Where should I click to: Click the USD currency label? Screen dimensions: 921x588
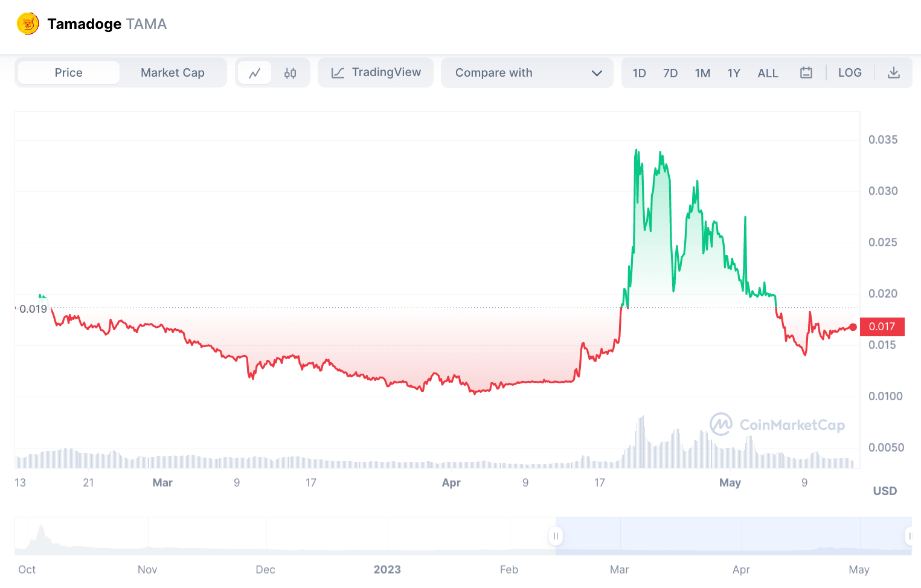pos(885,491)
